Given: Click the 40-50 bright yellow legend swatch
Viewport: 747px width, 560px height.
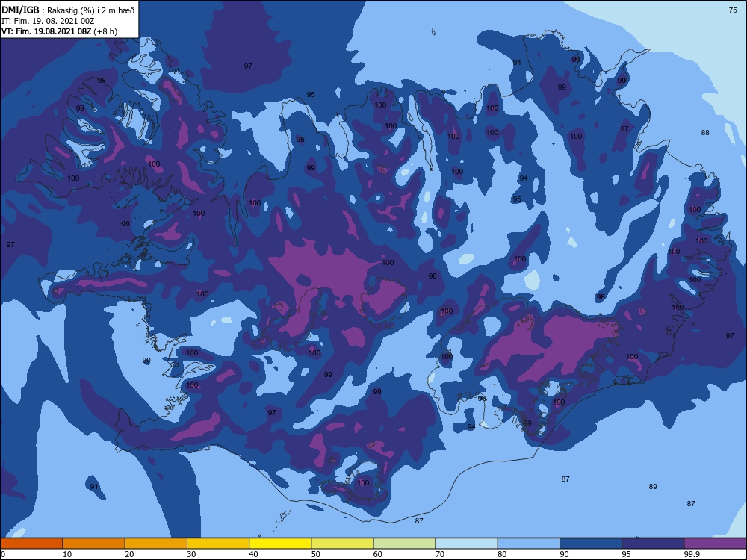Looking at the screenshot, I should pos(280,544).
